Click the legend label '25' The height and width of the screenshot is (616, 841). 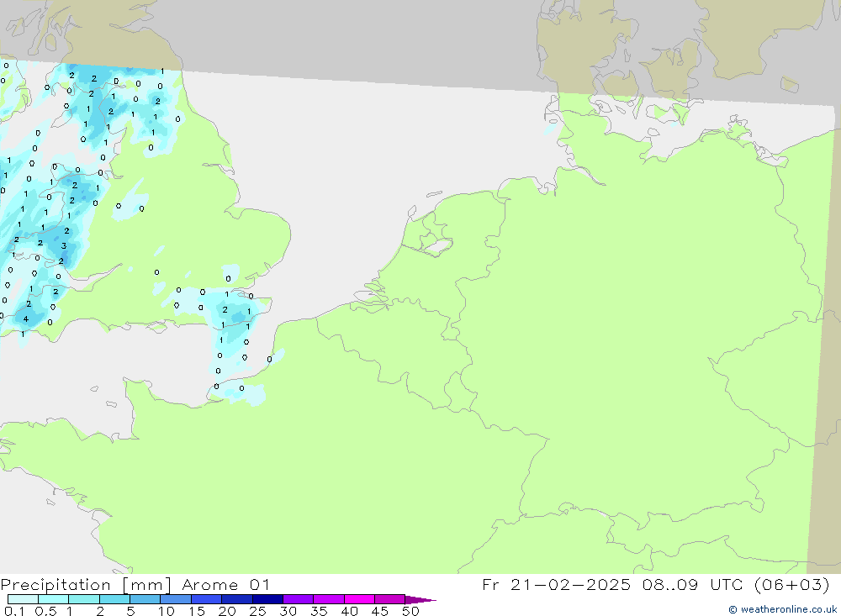click(x=257, y=611)
